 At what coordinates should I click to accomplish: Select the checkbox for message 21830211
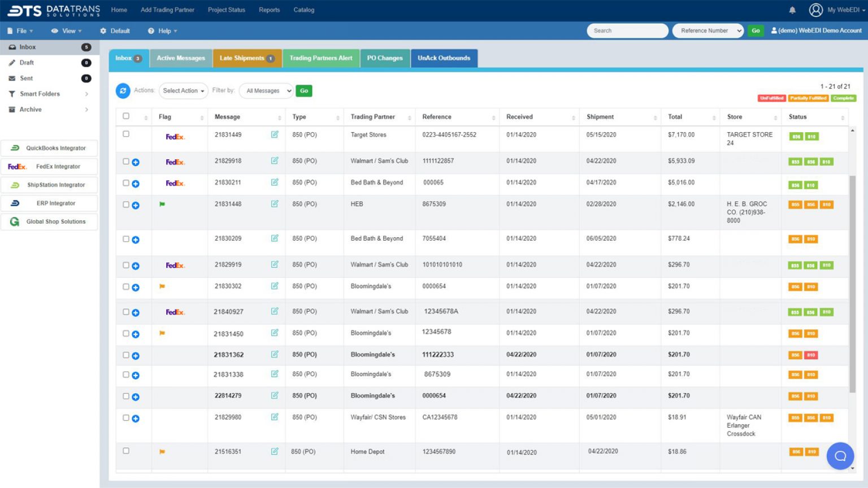tap(126, 182)
